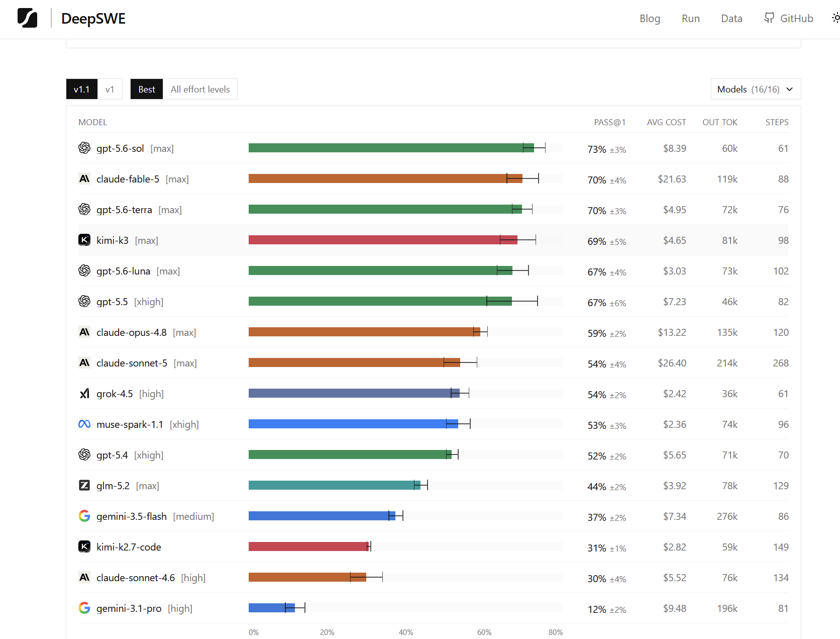The image size is (840, 639).
Task: Click the $2.36 average cost value
Action: click(675, 424)
